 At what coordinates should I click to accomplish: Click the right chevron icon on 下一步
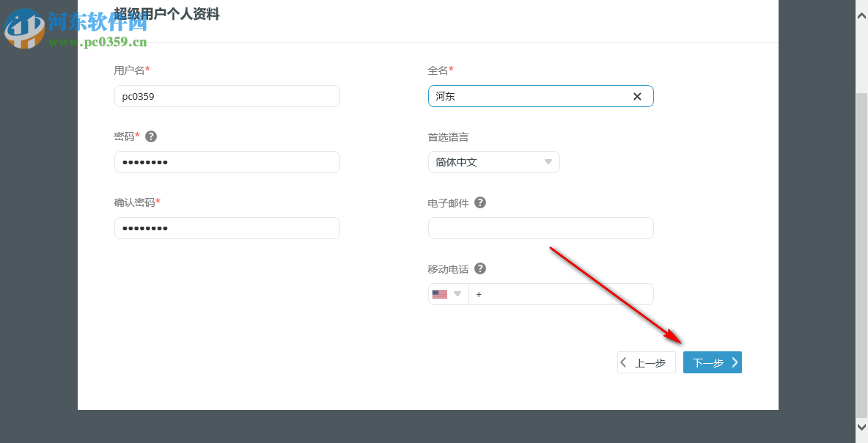tap(734, 362)
